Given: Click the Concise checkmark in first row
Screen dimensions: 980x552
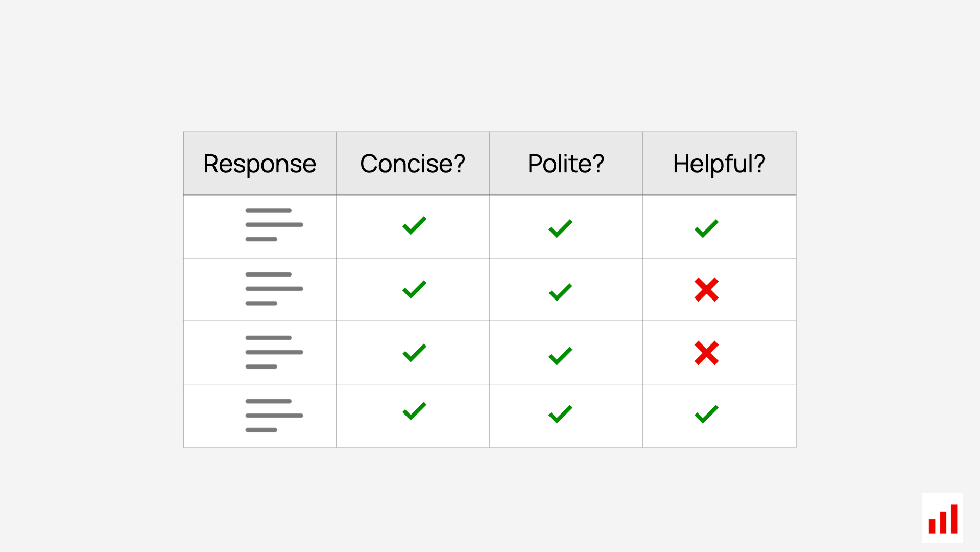Looking at the screenshot, I should click(x=414, y=225).
